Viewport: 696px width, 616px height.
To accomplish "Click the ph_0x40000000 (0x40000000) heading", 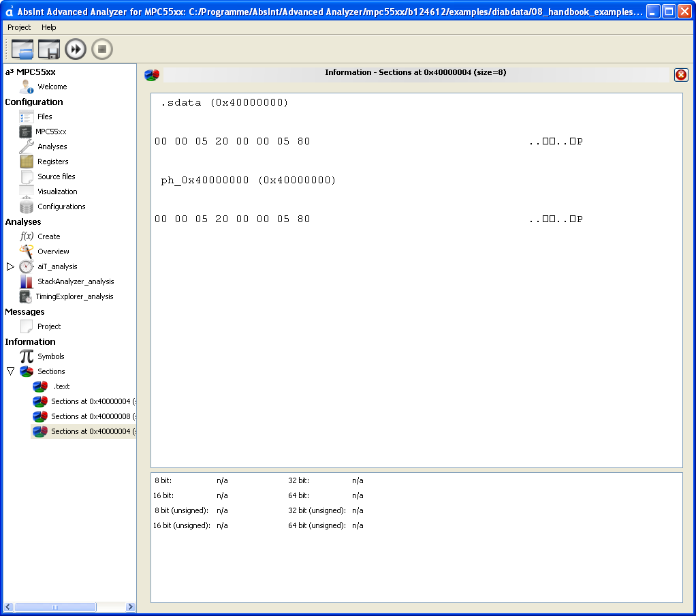I will point(248,181).
